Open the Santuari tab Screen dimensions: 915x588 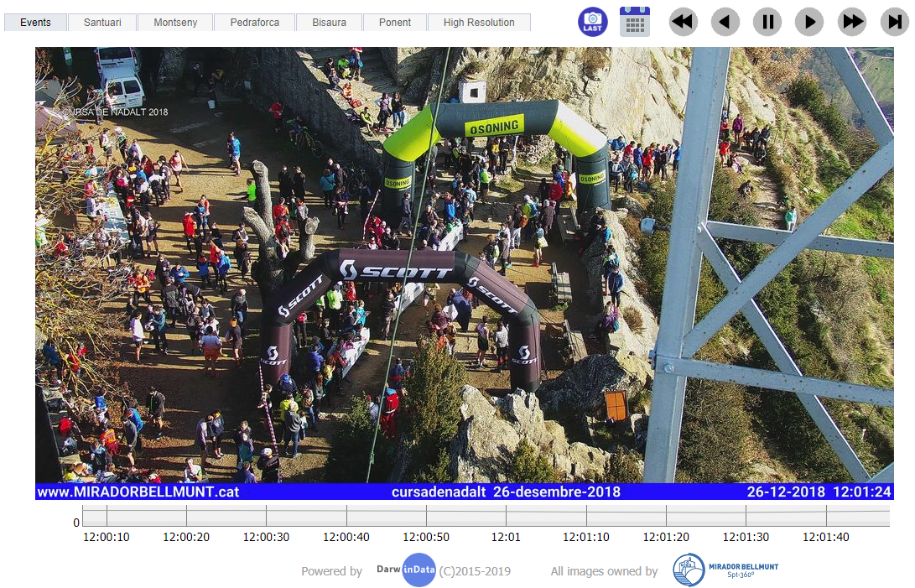click(102, 22)
